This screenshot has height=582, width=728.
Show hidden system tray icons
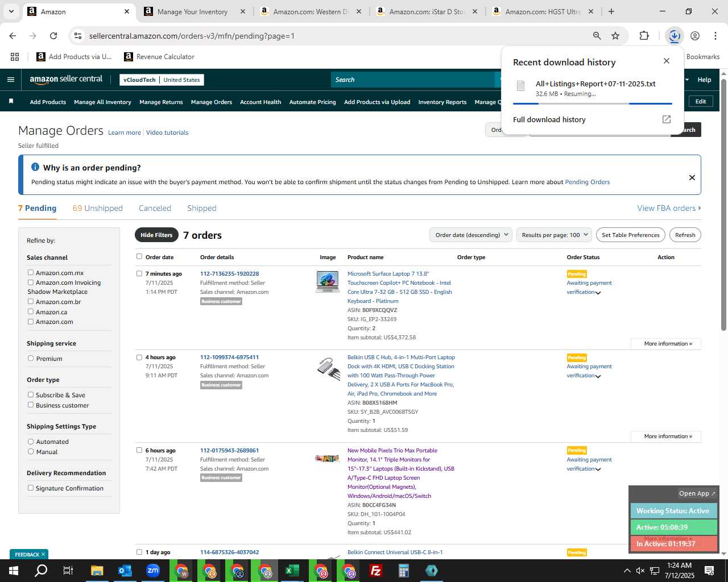[627, 571]
